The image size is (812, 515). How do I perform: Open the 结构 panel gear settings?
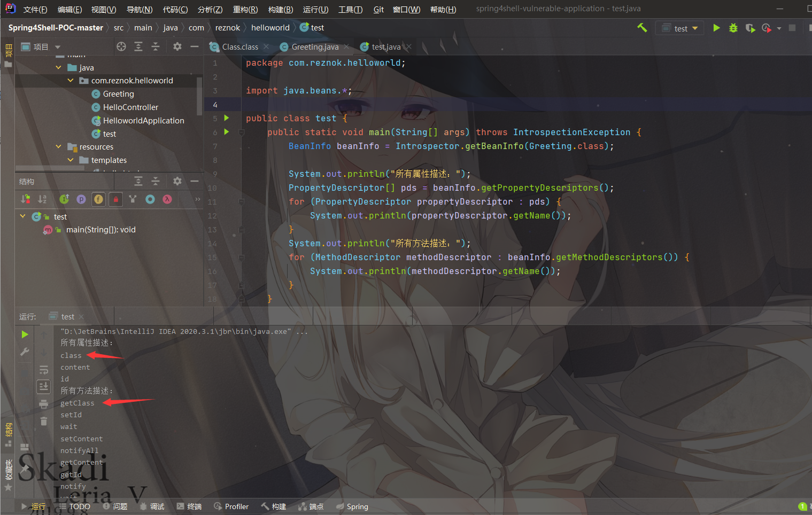[x=177, y=181]
